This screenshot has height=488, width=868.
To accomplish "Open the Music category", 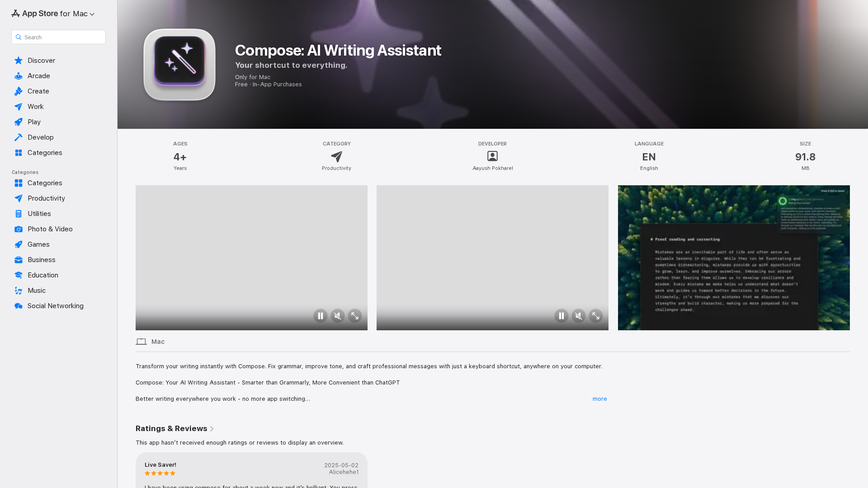I will (36, 291).
